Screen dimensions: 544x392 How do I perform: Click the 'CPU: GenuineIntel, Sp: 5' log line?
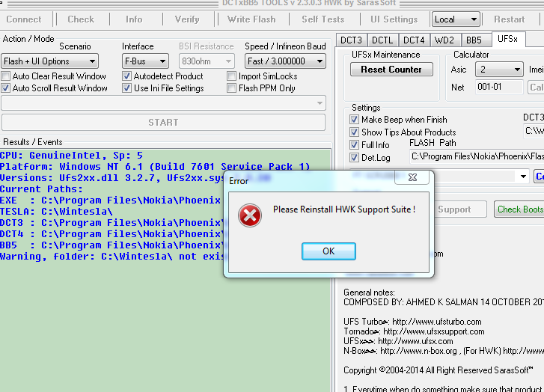click(71, 156)
